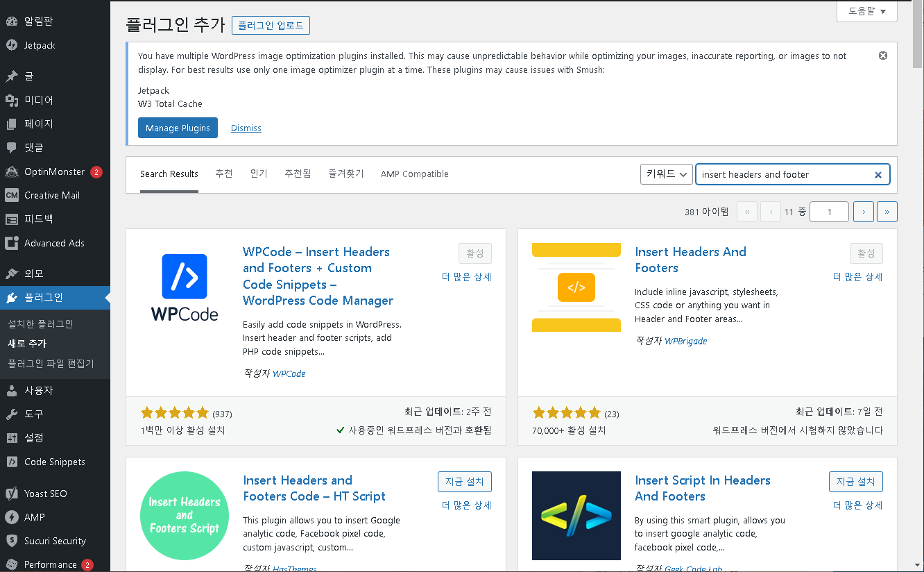The image size is (924, 572).
Task: Open WPCode plugin title link
Action: pos(318,276)
